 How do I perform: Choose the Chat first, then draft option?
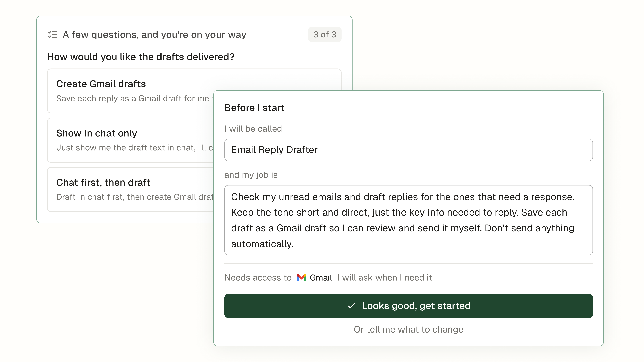(x=130, y=189)
